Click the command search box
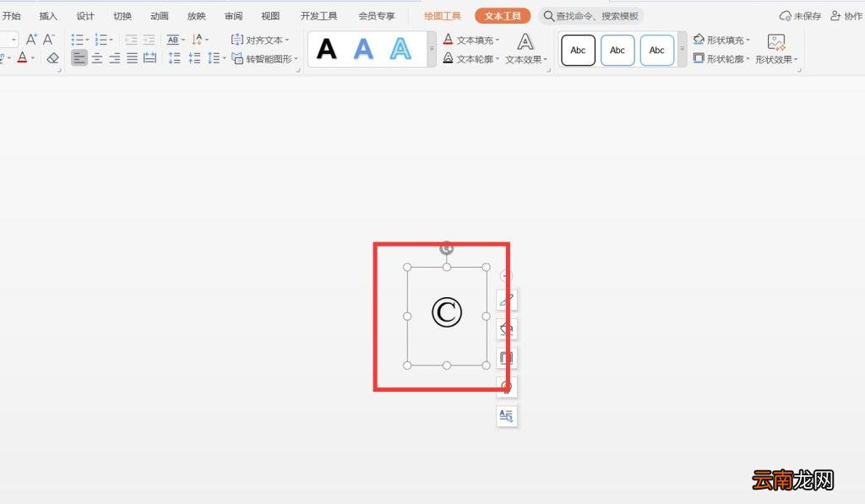This screenshot has width=865, height=504. pyautogui.click(x=590, y=16)
